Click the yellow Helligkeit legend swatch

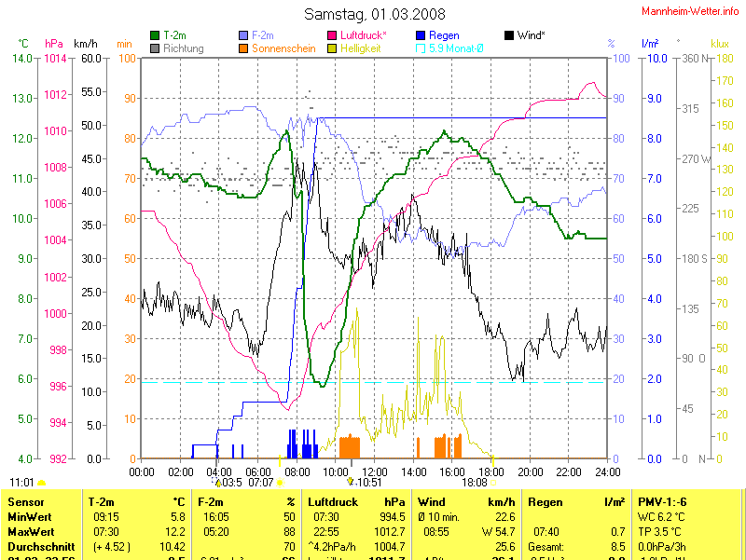pyautogui.click(x=332, y=48)
